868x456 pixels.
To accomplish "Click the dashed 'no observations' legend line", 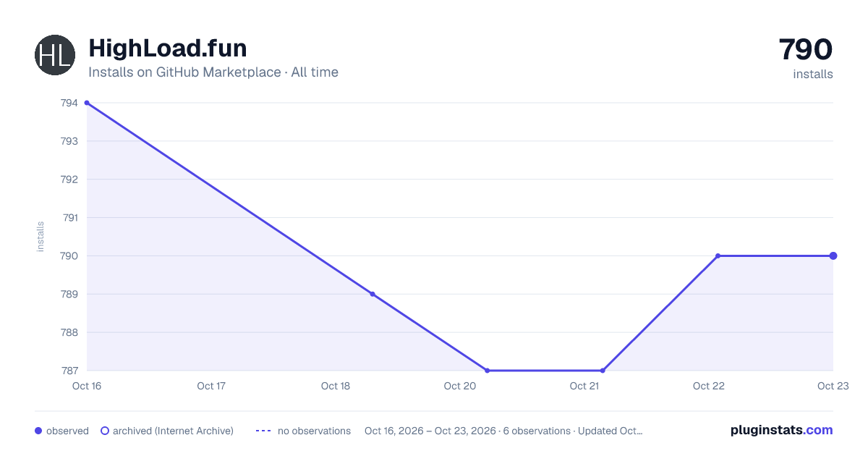I will click(263, 431).
